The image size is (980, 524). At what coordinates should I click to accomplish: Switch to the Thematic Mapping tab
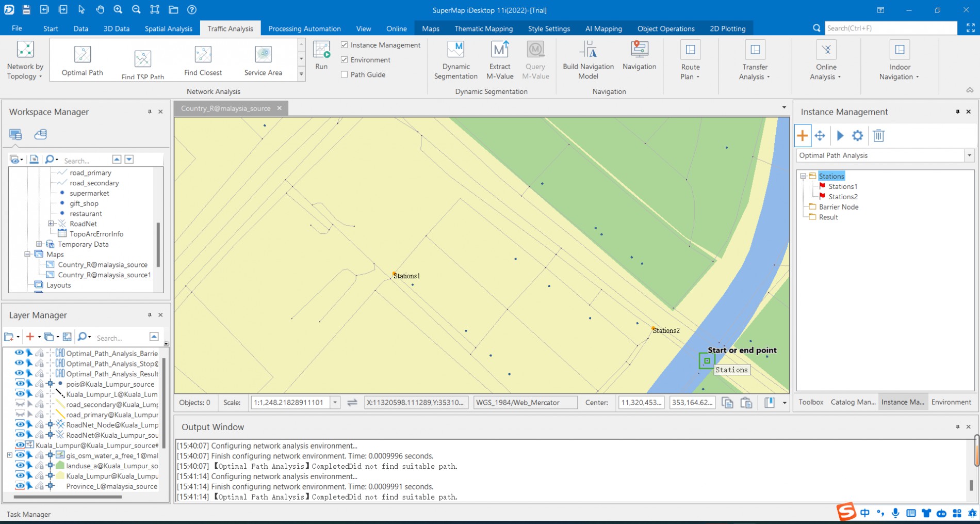483,28
